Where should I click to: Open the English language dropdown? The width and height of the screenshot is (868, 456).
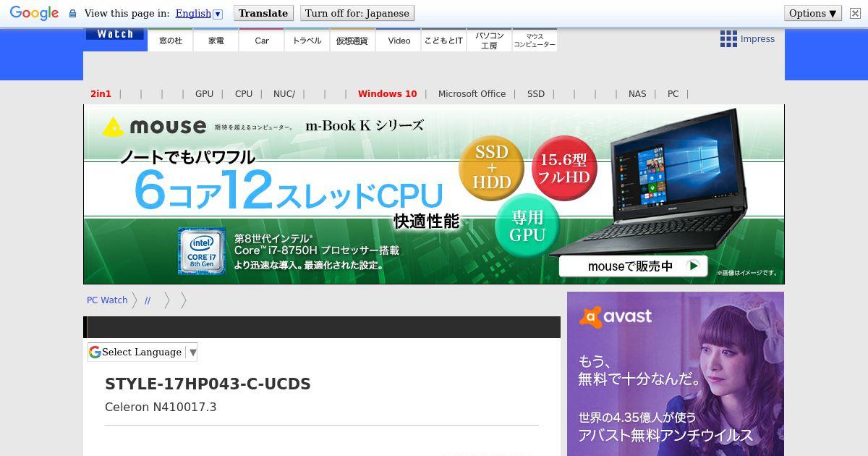pos(199,13)
